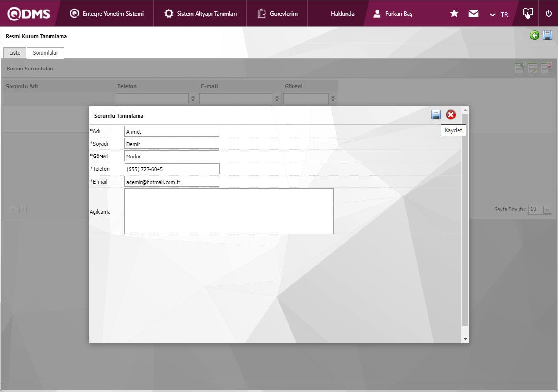This screenshot has width=558, height=392.
Task: Open Sistem Altyapı Tanımları menu
Action: [x=200, y=14]
